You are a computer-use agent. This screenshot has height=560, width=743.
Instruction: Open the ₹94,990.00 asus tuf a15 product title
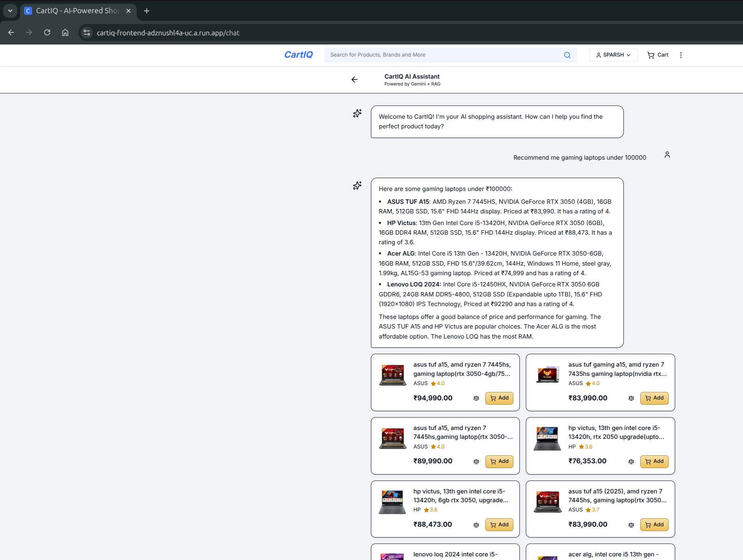click(x=462, y=369)
